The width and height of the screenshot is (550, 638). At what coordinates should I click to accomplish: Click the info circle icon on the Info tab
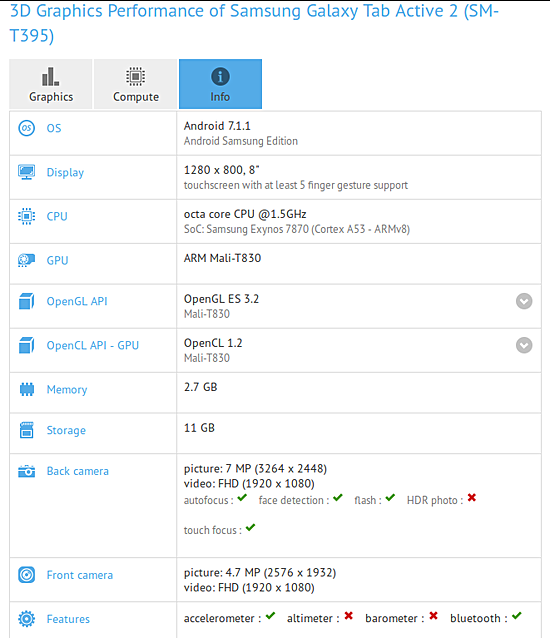220,76
